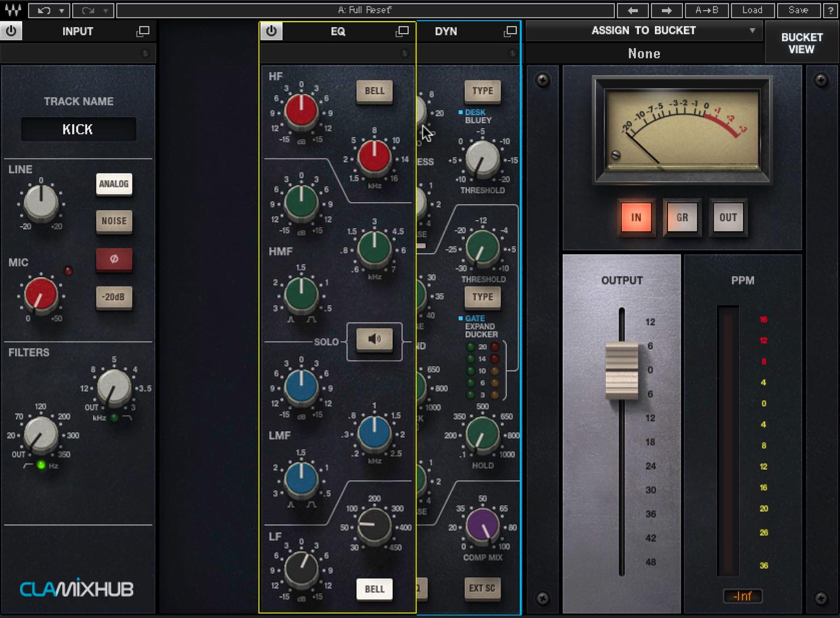Set VU meter to OUT
The height and width of the screenshot is (618, 840).
[728, 217]
